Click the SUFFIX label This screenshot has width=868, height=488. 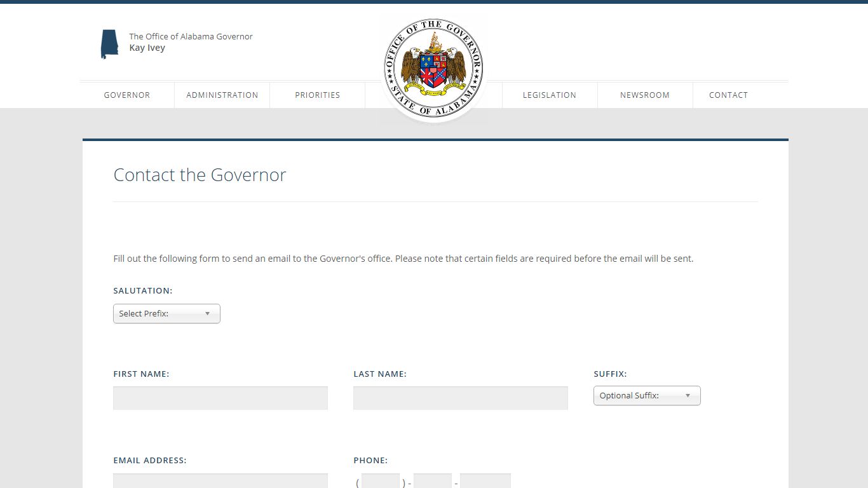pyautogui.click(x=610, y=374)
